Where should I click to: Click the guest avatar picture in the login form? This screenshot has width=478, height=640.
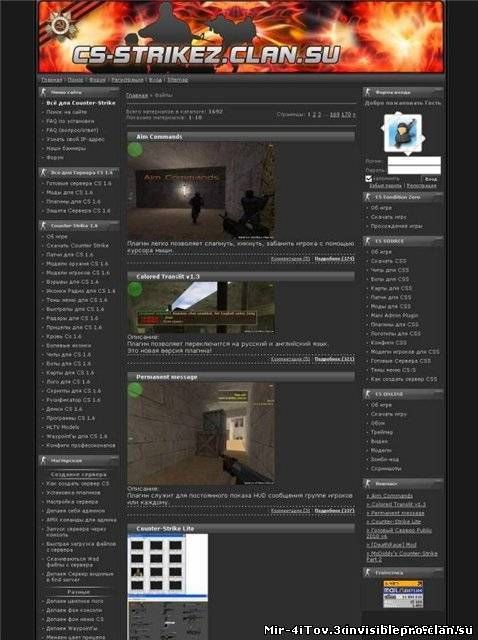[403, 133]
